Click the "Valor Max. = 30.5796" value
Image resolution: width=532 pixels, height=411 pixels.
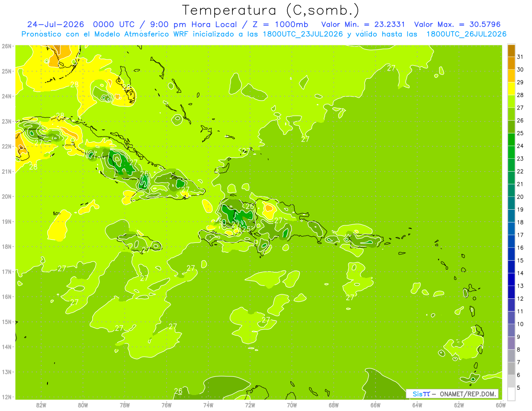[458, 24]
